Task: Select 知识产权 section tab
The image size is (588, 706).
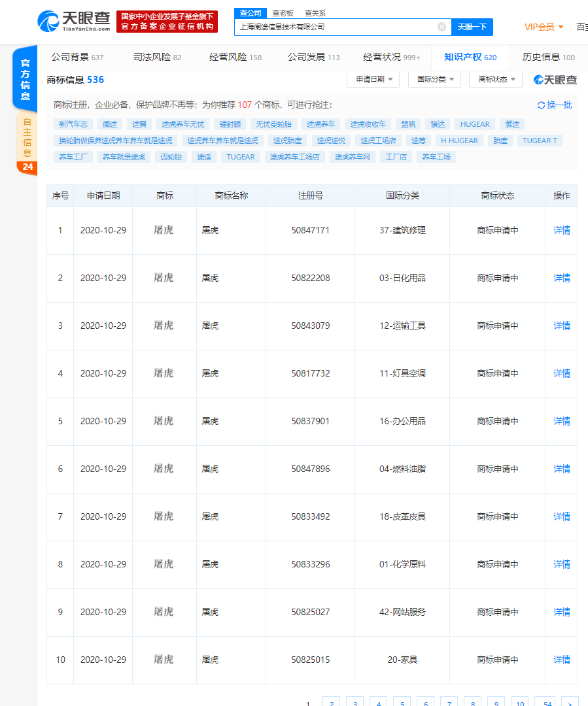Action: [470, 57]
